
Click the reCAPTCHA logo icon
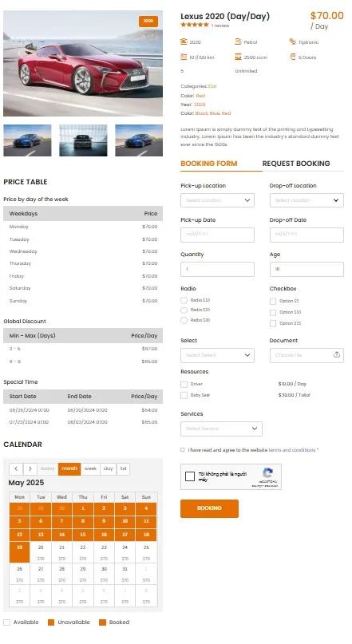pyautogui.click(x=268, y=472)
